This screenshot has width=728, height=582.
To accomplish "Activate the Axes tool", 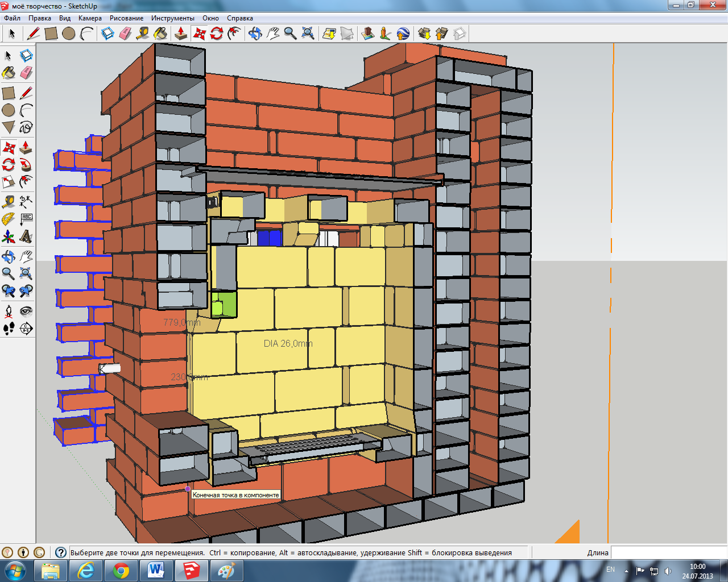I will click(x=9, y=236).
